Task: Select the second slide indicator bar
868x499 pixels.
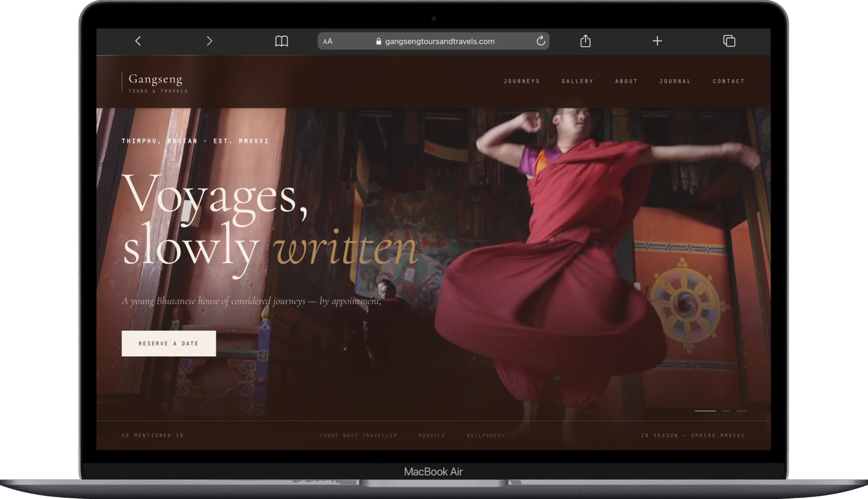Action: 727,410
